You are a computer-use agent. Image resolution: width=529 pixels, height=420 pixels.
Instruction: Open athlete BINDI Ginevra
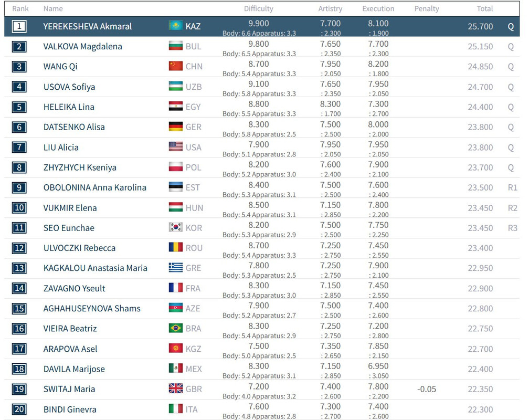[70, 409]
